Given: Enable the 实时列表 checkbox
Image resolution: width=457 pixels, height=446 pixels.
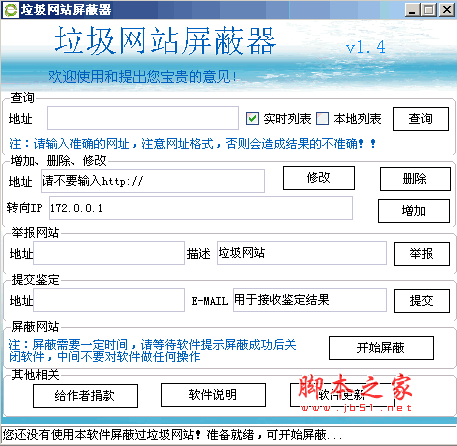Looking at the screenshot, I should pos(252,119).
